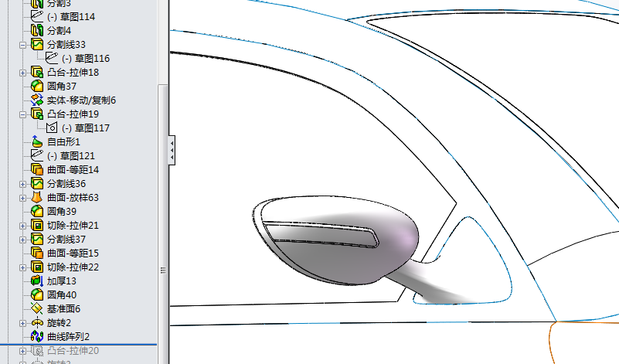
Task: Select the greyed-out 凸台-拉伸20 label
Action: pos(73,350)
